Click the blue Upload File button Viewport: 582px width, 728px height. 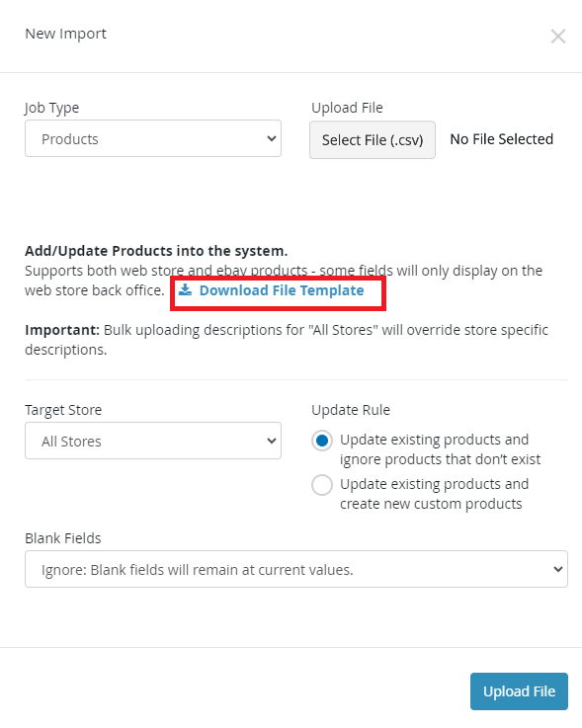pyautogui.click(x=519, y=691)
